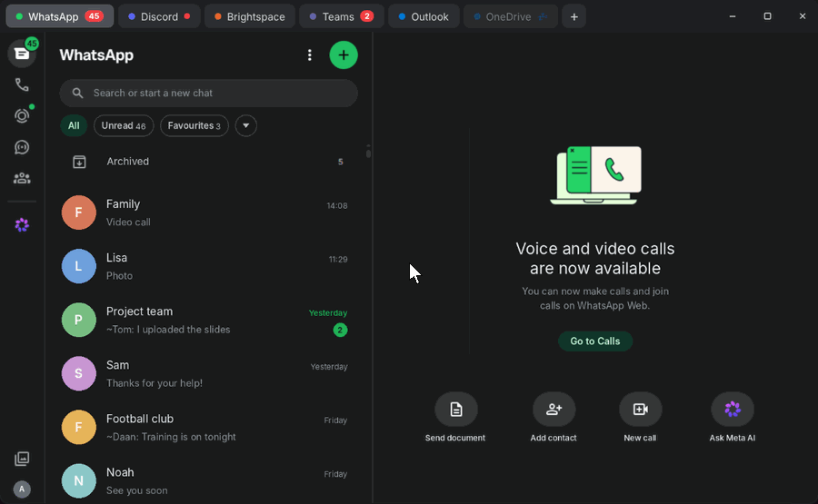Open Sam's avatar icon
This screenshot has width=818, height=504.
tap(79, 374)
